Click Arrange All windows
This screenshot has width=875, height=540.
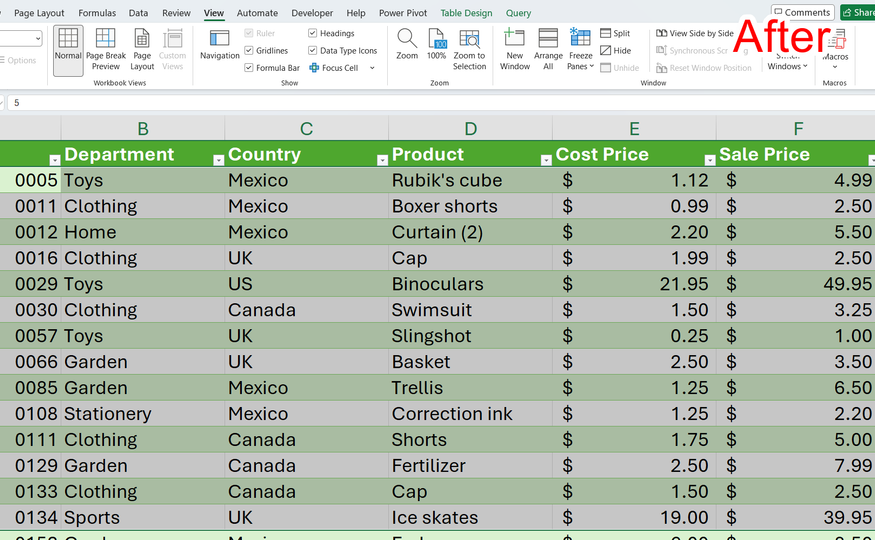click(548, 50)
